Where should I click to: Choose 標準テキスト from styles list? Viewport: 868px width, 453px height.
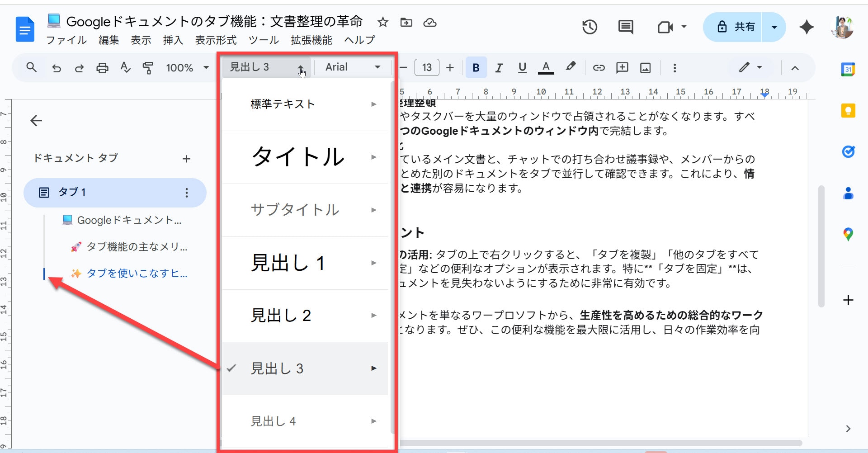[x=283, y=104]
